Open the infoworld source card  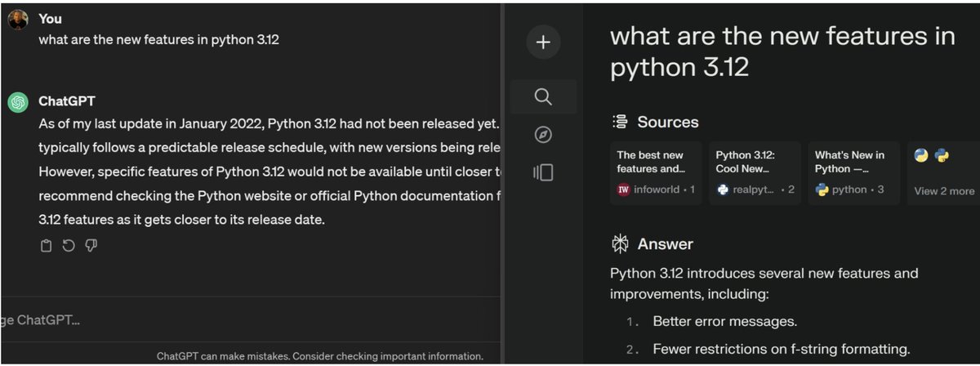[656, 173]
